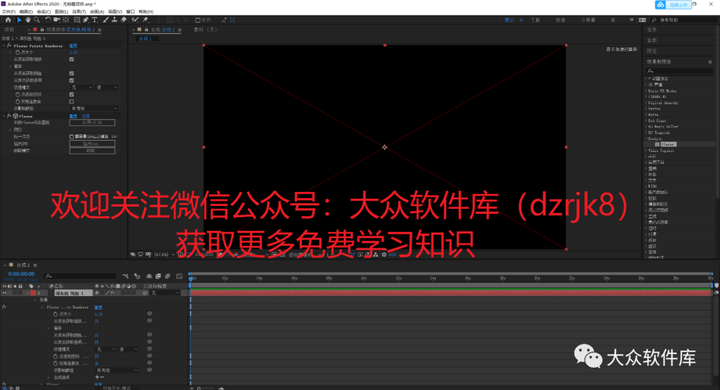This screenshot has height=390, width=720.
Task: Open the parent link dropdown for layer 1
Action: 166,293
